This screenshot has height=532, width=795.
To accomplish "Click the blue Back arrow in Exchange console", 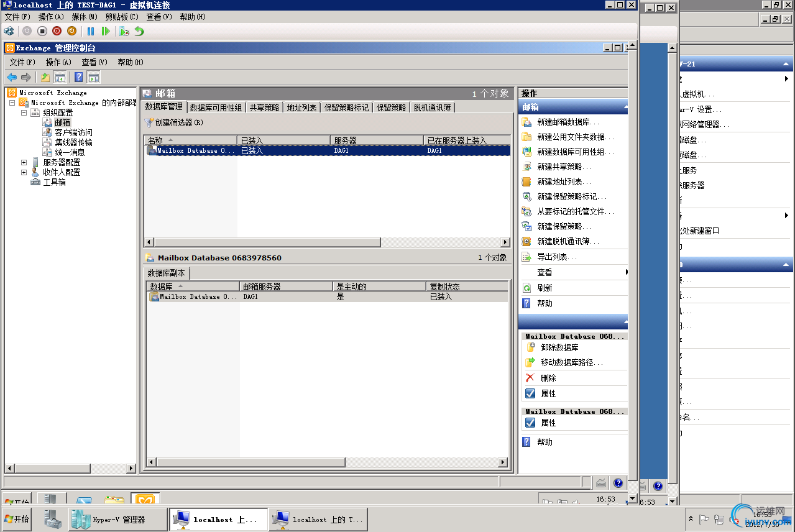I will (x=11, y=77).
